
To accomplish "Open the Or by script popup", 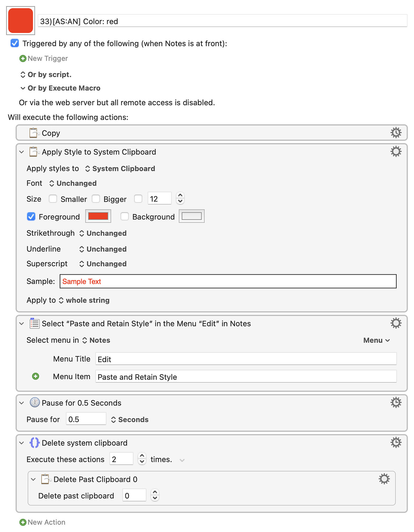I will (x=46, y=75).
